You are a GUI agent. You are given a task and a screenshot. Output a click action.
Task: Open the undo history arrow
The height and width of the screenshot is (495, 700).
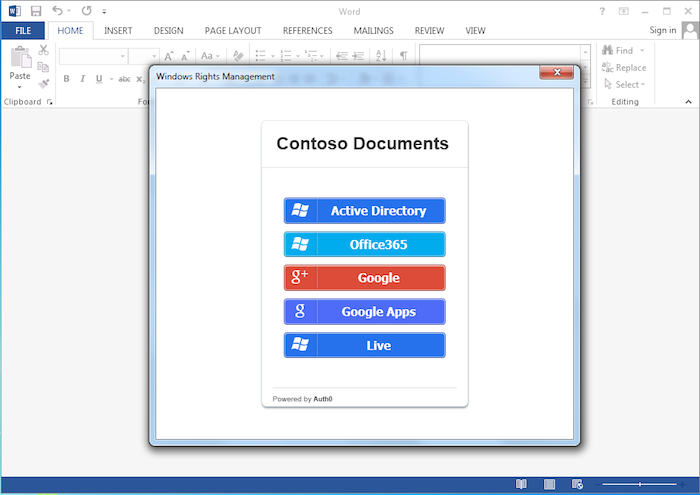pos(69,11)
